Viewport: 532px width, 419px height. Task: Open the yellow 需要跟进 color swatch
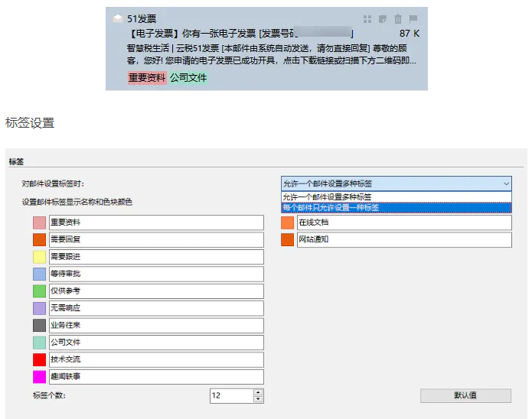[x=40, y=257]
